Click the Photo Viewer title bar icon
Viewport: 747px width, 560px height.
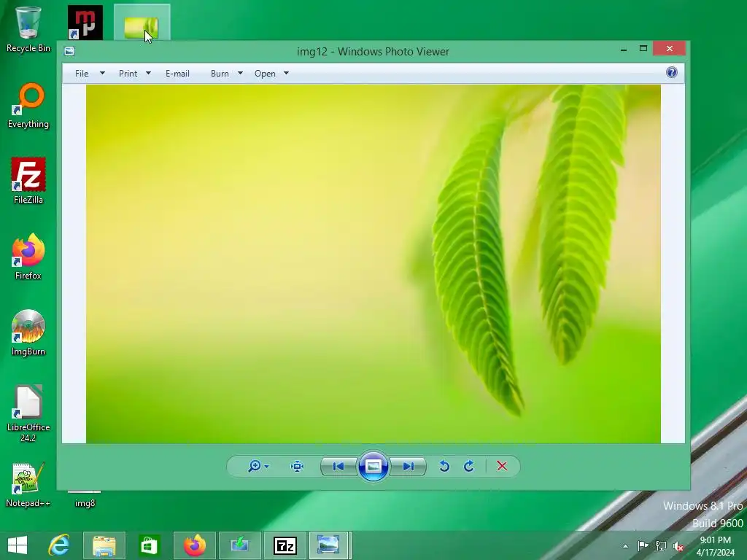click(69, 51)
